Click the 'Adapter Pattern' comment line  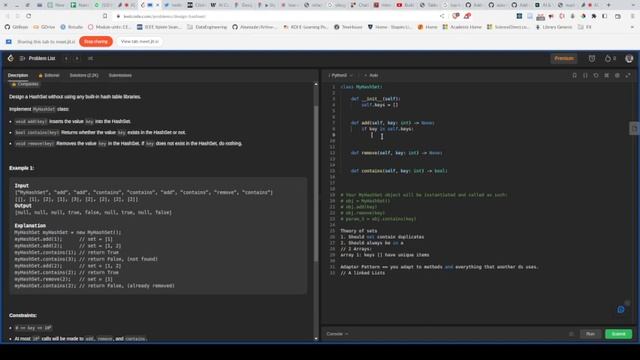point(439,267)
